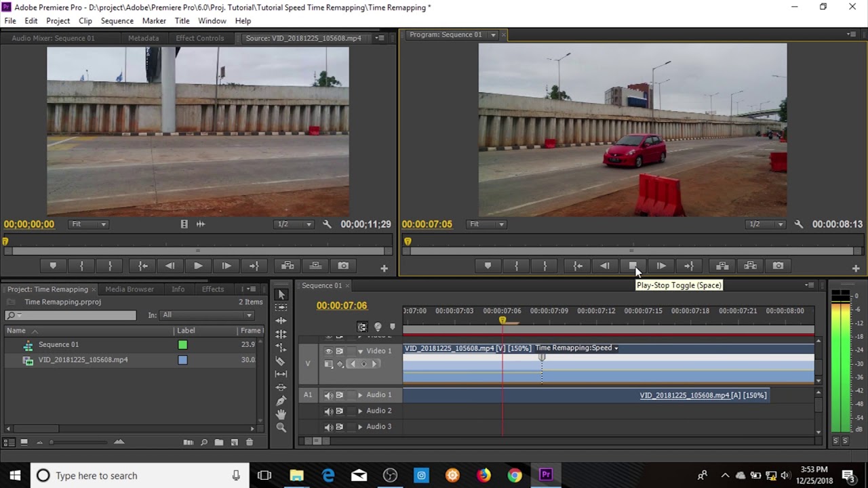Mute the Audio 2 track speaker
The image size is (868, 488).
tap(329, 411)
